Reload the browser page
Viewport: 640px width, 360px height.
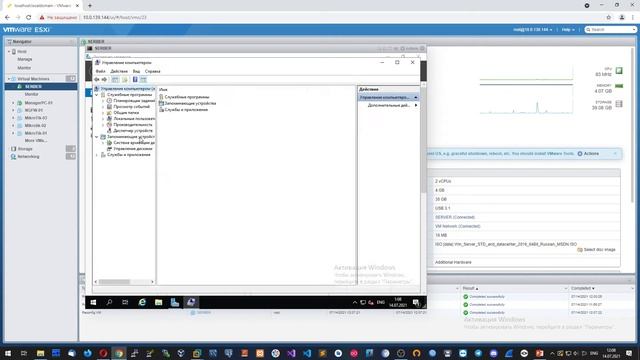click(29, 18)
